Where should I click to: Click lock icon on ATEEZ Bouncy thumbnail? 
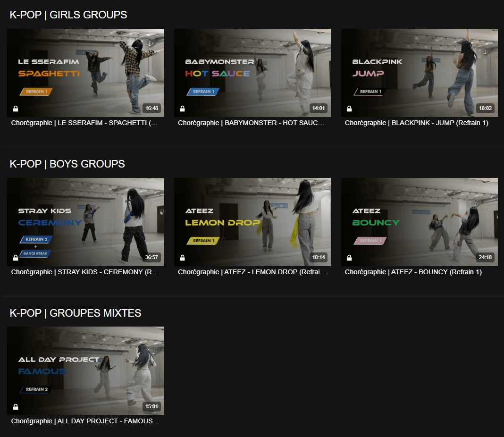[x=349, y=258]
